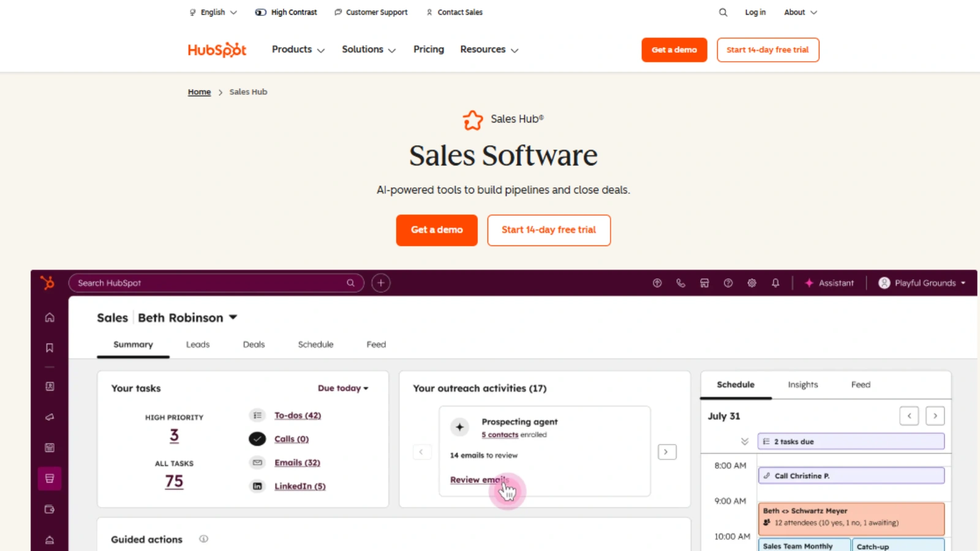Select the Home icon in the left sidebar
The width and height of the screenshot is (980, 551).
point(49,317)
